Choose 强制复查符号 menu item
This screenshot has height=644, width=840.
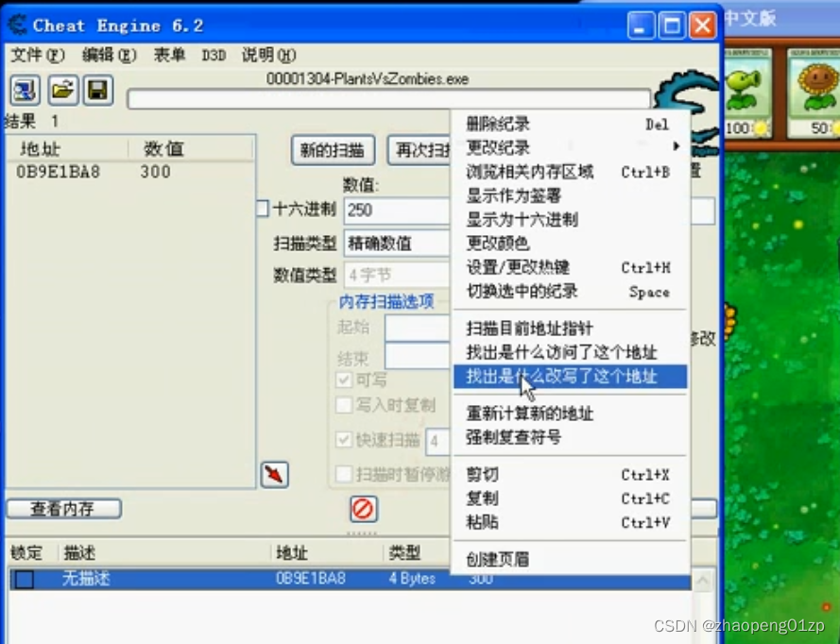click(570, 437)
